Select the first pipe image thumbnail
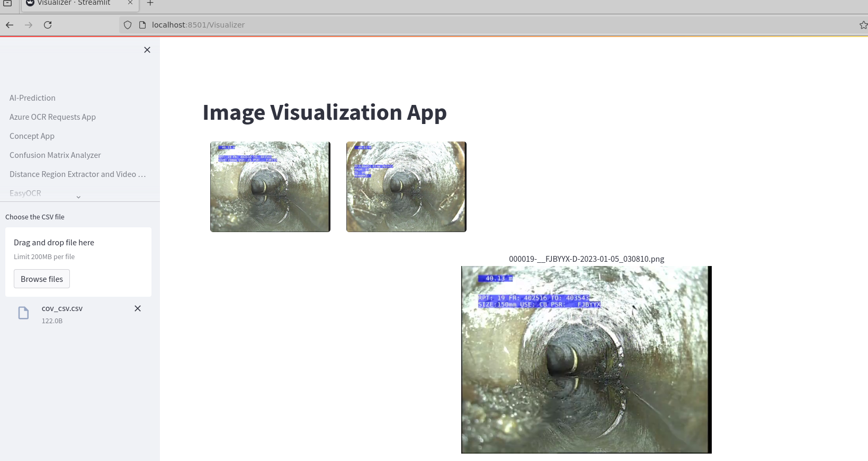Viewport: 868px width, 461px height. 270,187
